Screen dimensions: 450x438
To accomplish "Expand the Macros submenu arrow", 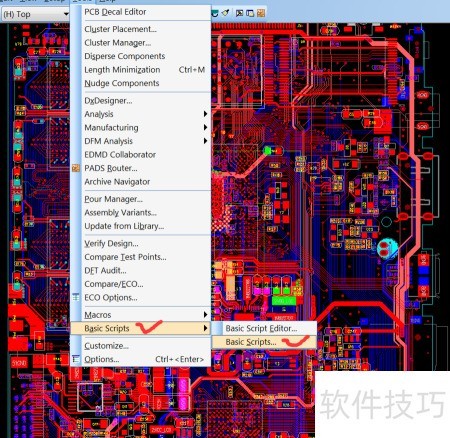I will 205,315.
